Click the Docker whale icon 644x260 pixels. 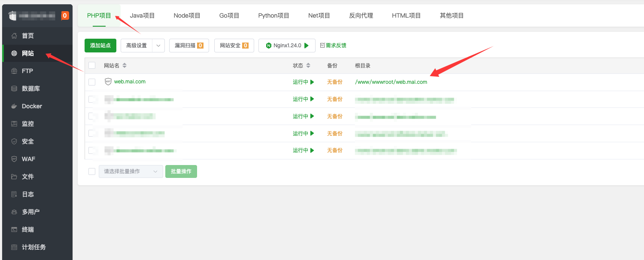tap(14, 106)
